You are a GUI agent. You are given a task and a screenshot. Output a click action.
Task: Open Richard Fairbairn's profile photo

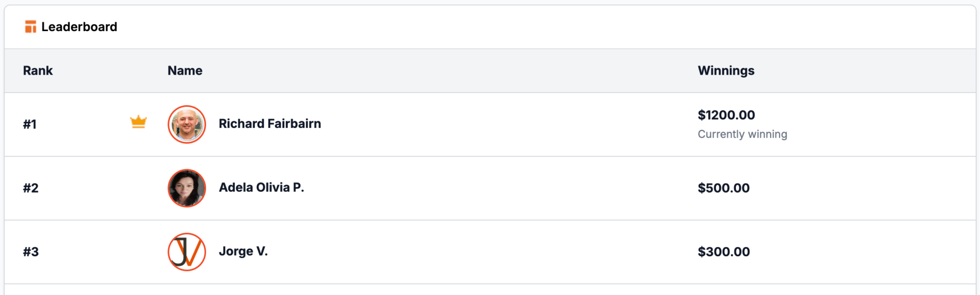(187, 124)
